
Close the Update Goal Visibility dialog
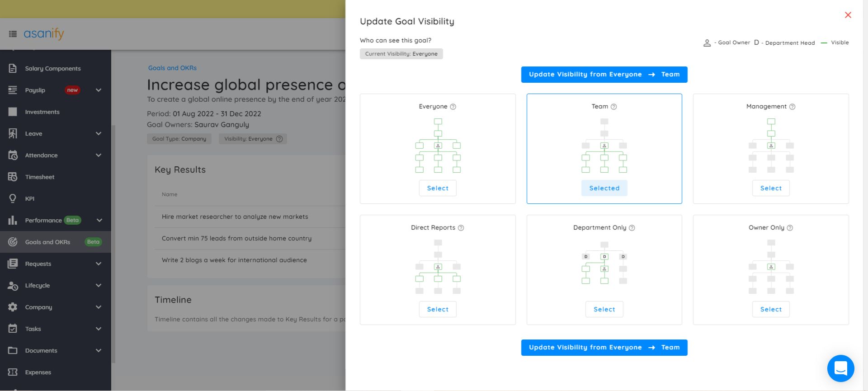click(848, 15)
